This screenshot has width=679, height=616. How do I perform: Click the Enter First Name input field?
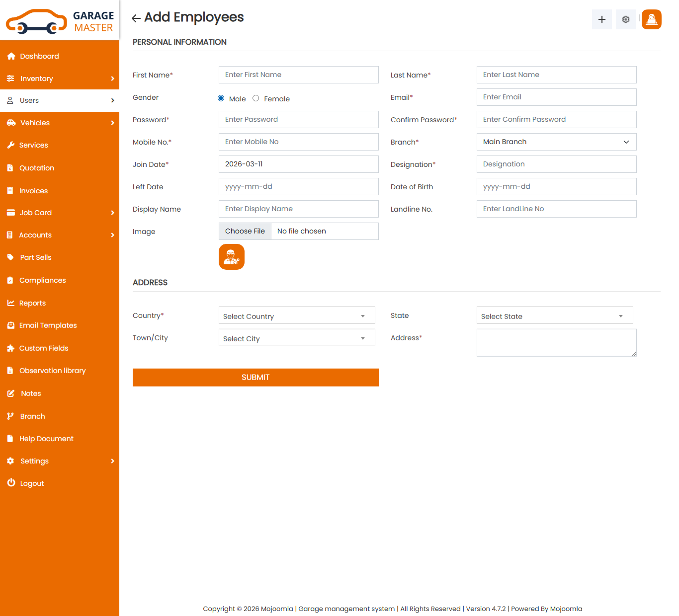coord(298,75)
